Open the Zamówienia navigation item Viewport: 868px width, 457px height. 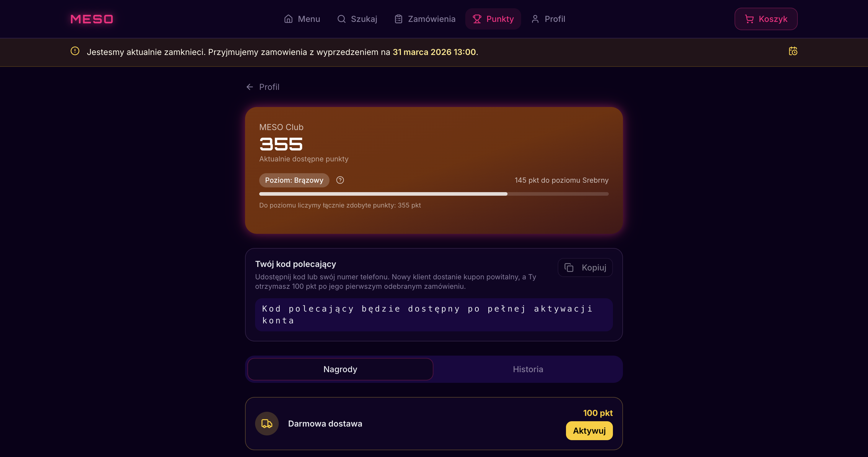[431, 19]
